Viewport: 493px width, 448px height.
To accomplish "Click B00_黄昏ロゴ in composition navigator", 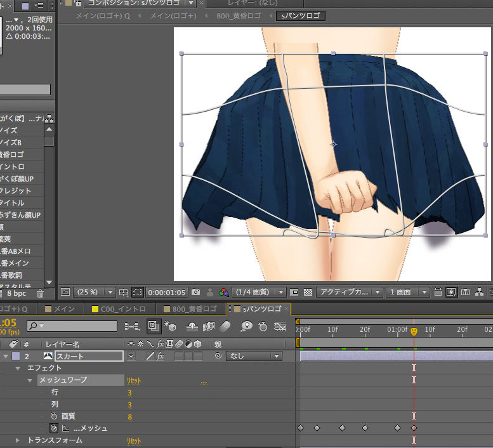I will click(239, 16).
